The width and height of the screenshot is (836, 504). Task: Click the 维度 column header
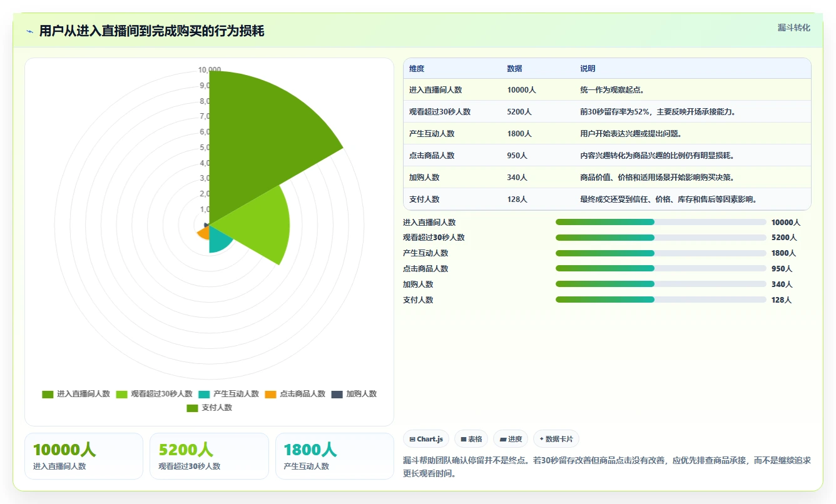(417, 69)
